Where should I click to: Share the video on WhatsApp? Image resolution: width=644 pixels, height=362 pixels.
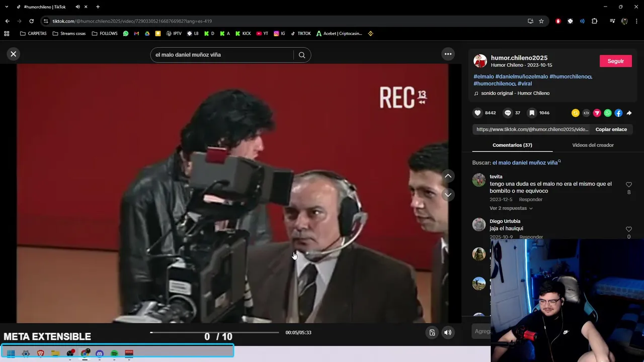coord(608,113)
